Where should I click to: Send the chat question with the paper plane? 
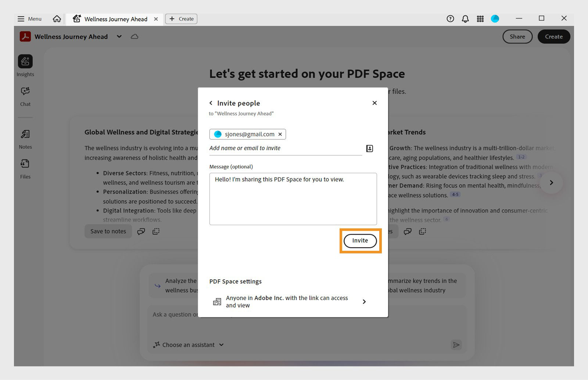456,345
